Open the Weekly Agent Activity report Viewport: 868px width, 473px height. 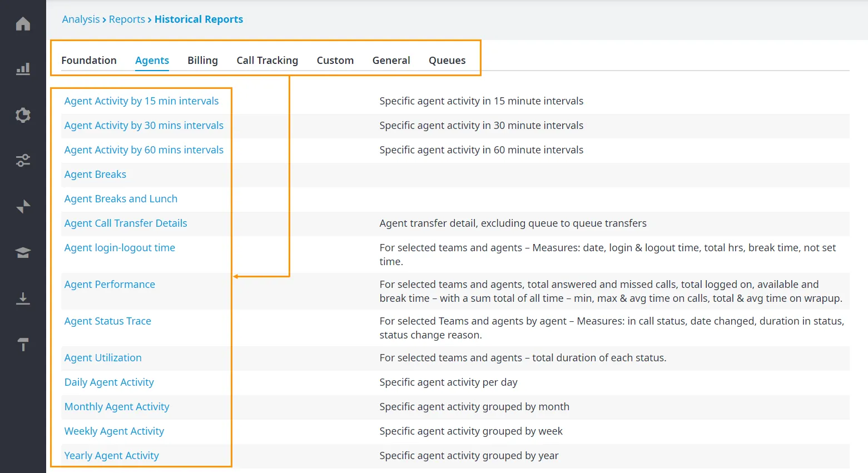(x=114, y=431)
